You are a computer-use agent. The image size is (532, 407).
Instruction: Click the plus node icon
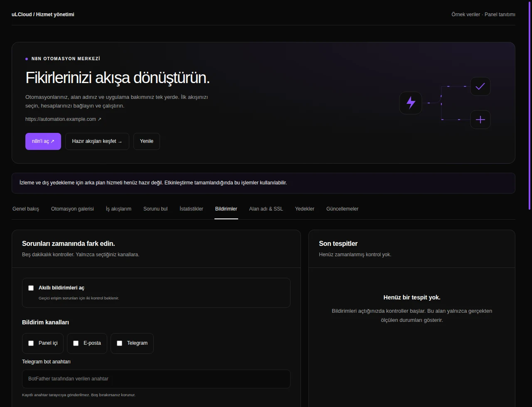[480, 120]
